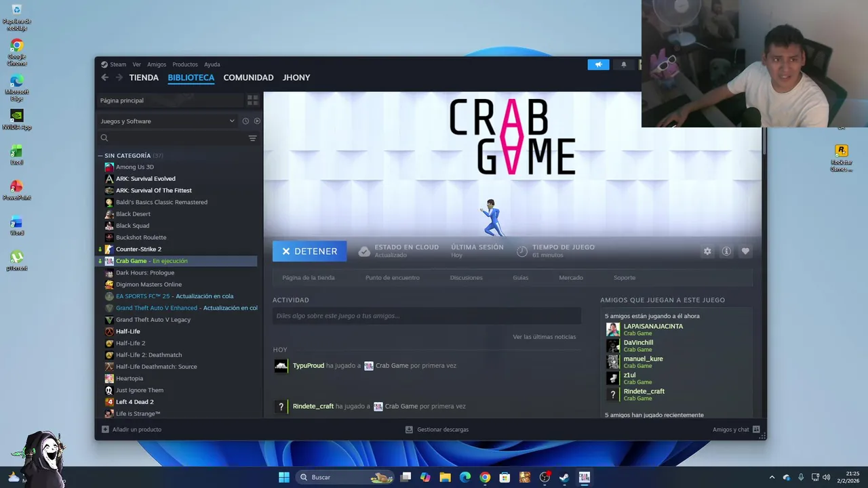Open File Explorer from taskbar

tap(445, 477)
